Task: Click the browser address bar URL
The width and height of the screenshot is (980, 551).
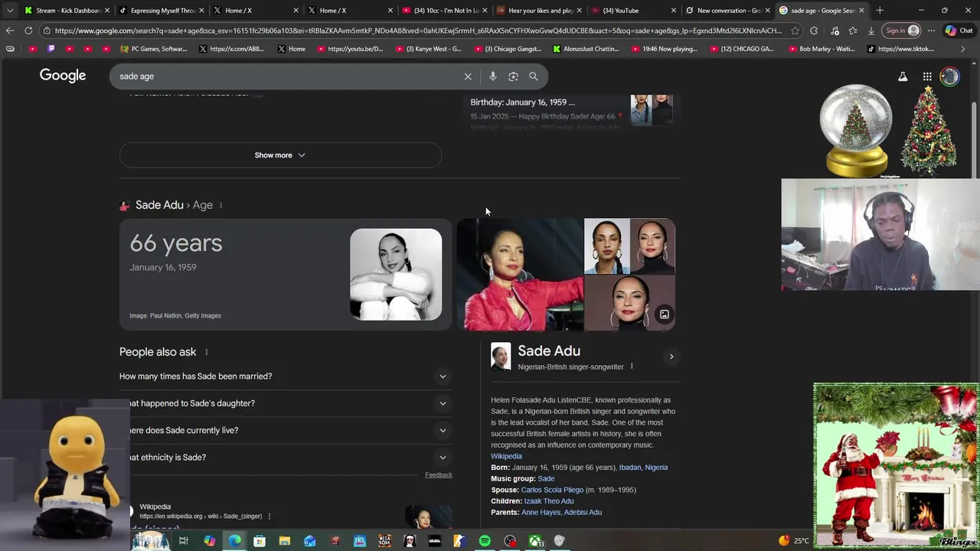Action: tap(418, 31)
